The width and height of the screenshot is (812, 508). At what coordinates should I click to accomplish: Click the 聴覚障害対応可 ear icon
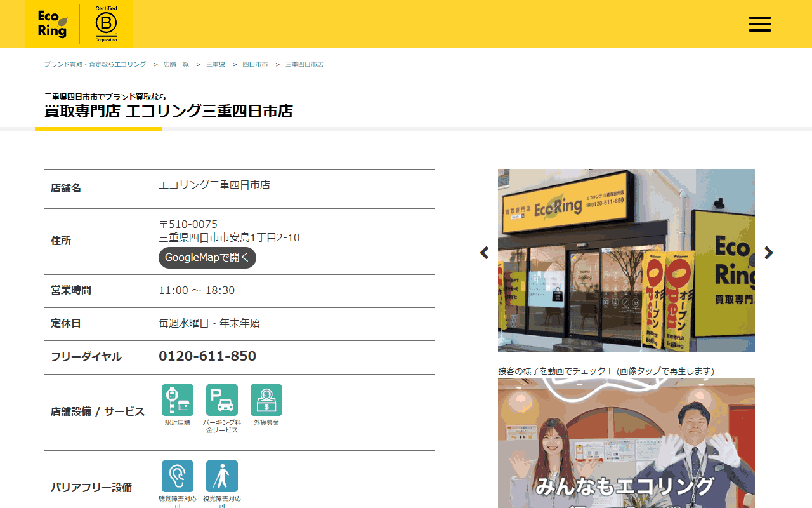(178, 476)
